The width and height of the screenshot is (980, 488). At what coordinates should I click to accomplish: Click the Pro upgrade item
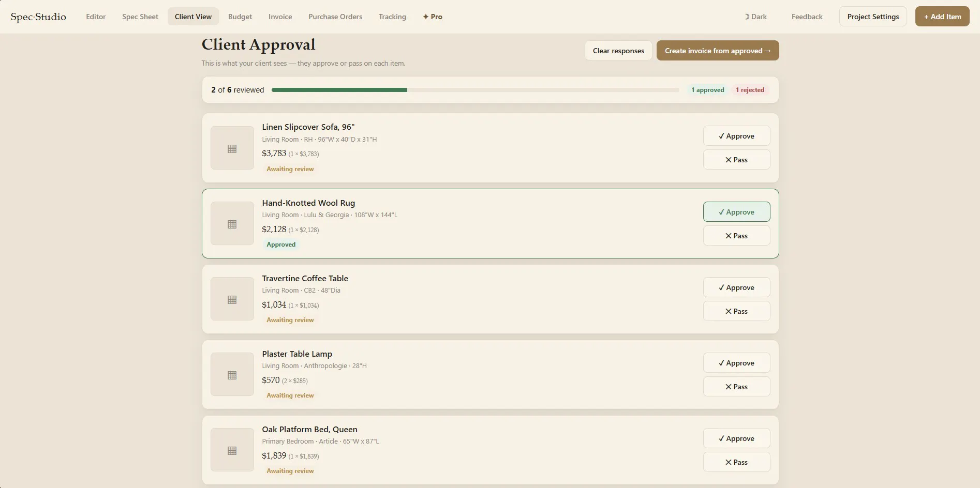[433, 17]
